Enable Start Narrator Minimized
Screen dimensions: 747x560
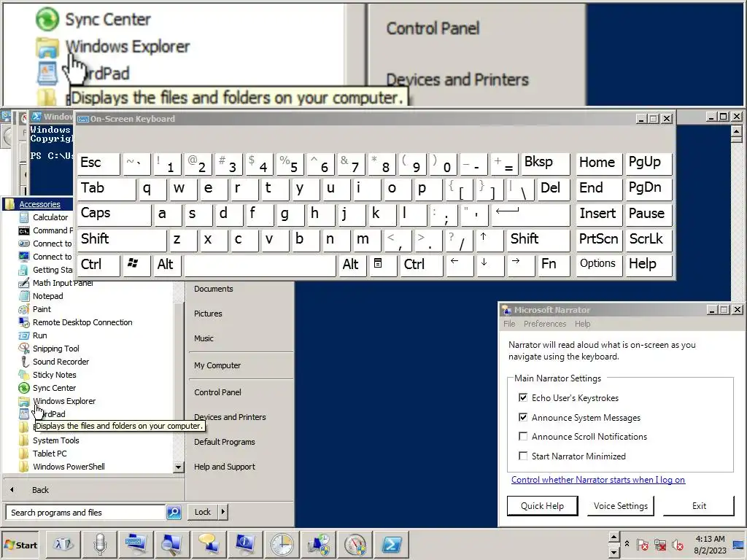pyautogui.click(x=523, y=456)
